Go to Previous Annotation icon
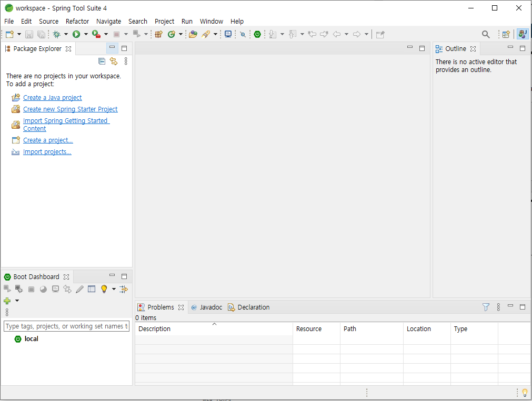This screenshot has width=532, height=401. (293, 34)
